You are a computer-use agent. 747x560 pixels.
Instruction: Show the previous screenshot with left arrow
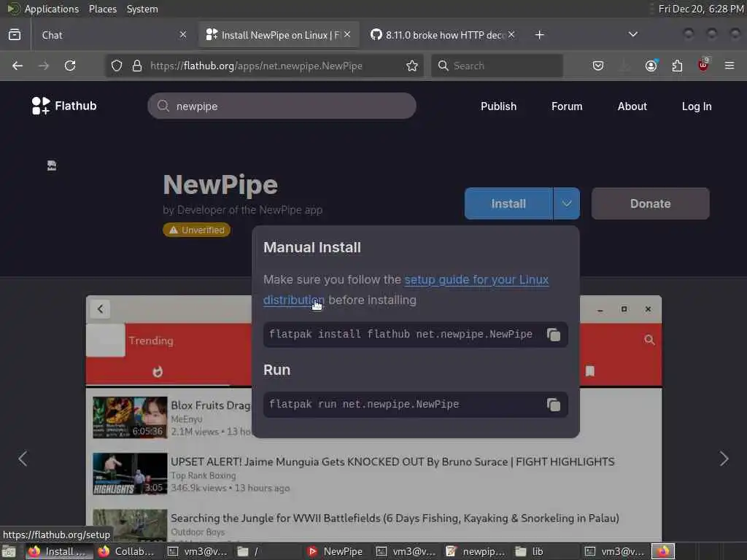point(23,459)
